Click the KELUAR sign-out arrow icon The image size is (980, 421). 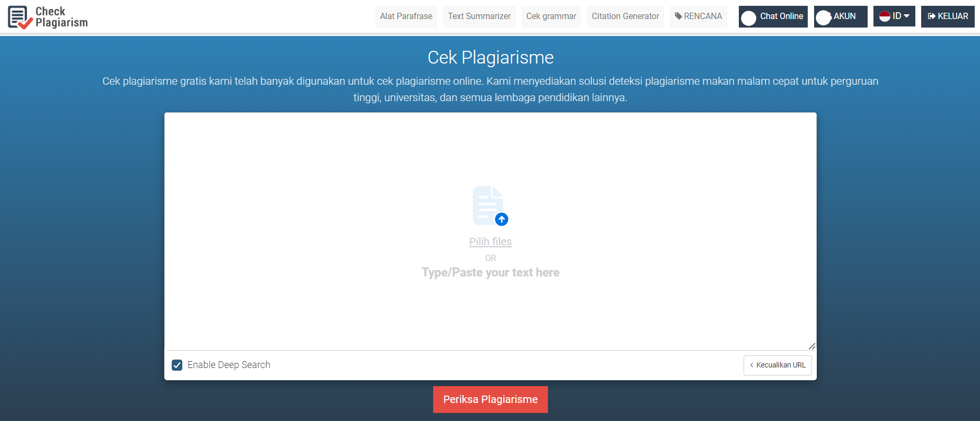coord(931,16)
